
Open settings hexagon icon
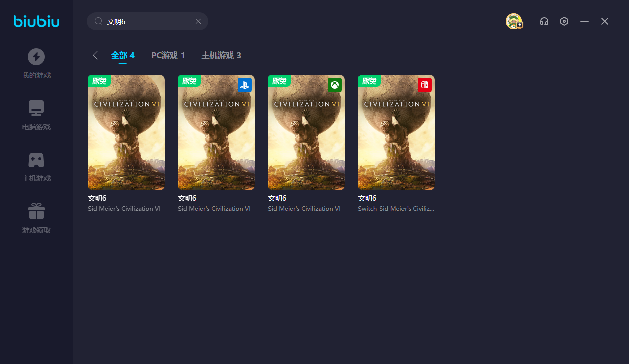tap(564, 21)
